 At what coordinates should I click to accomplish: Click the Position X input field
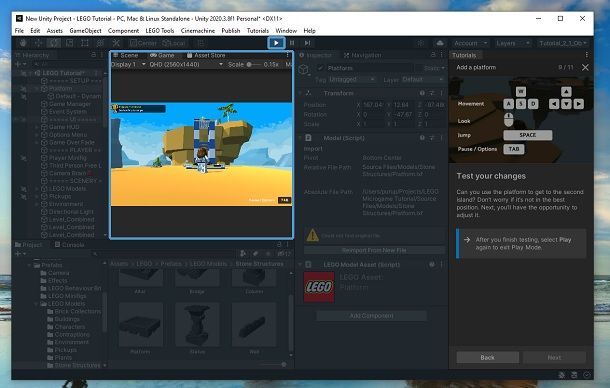[372, 105]
